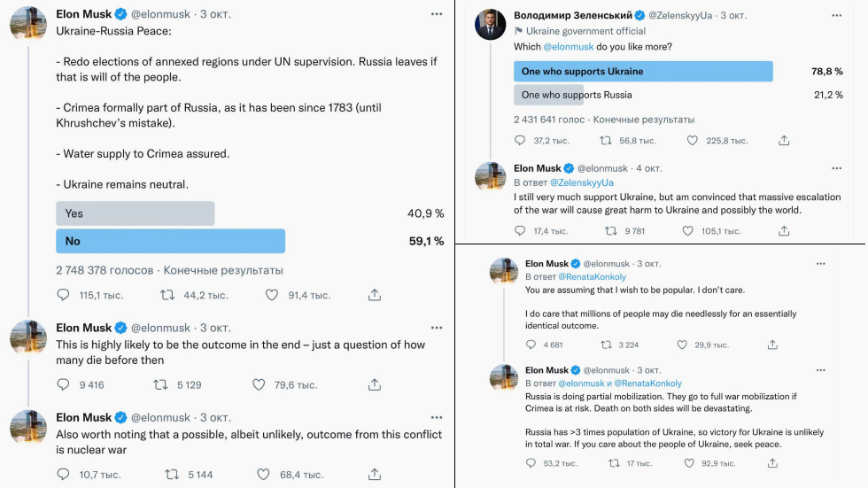Open the @elonmusk mention in Zelensky's question

click(x=568, y=47)
